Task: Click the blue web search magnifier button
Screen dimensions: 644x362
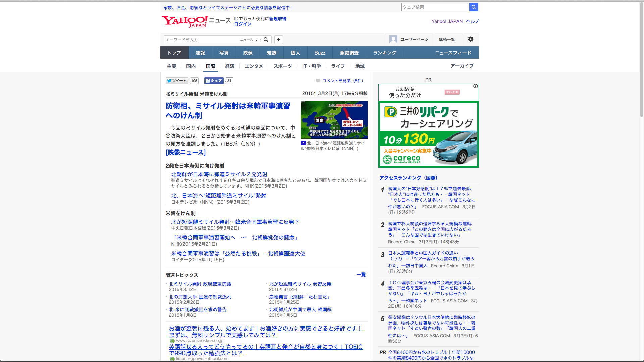Action: [x=473, y=7]
